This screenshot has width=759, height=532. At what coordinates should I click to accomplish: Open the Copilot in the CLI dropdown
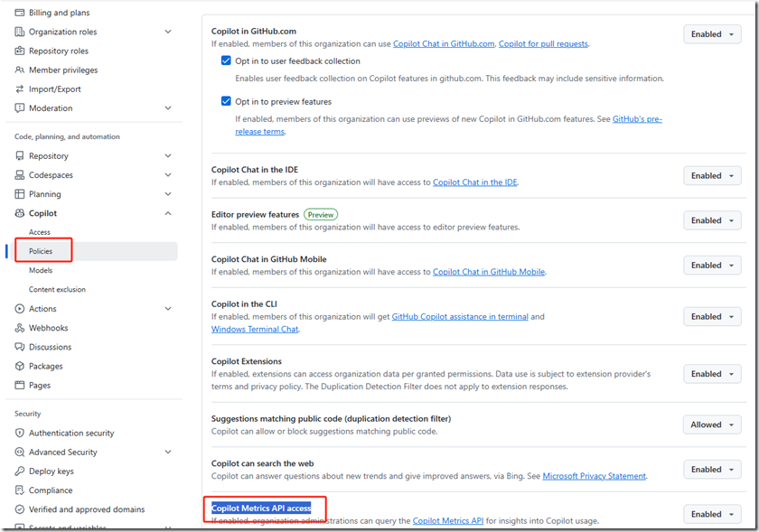point(712,317)
